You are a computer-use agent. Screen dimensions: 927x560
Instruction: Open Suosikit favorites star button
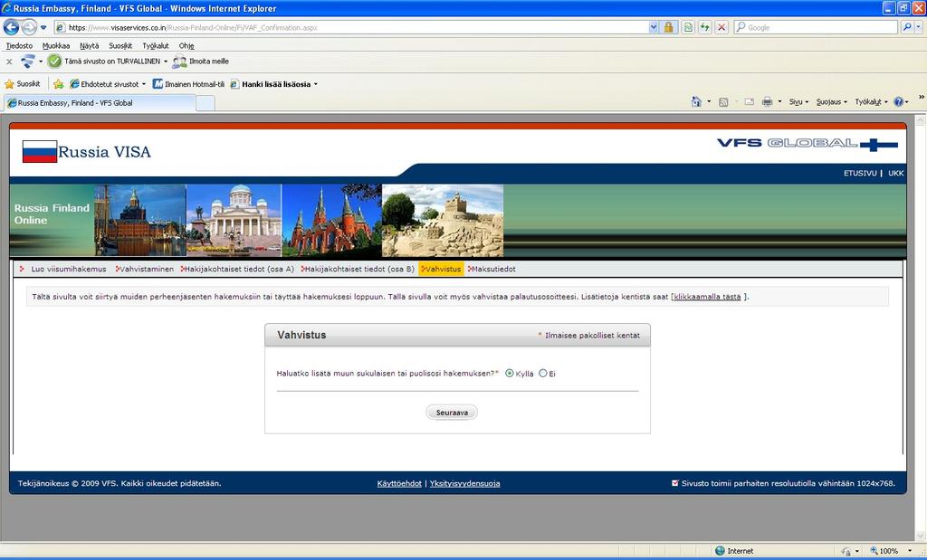[x=23, y=84]
